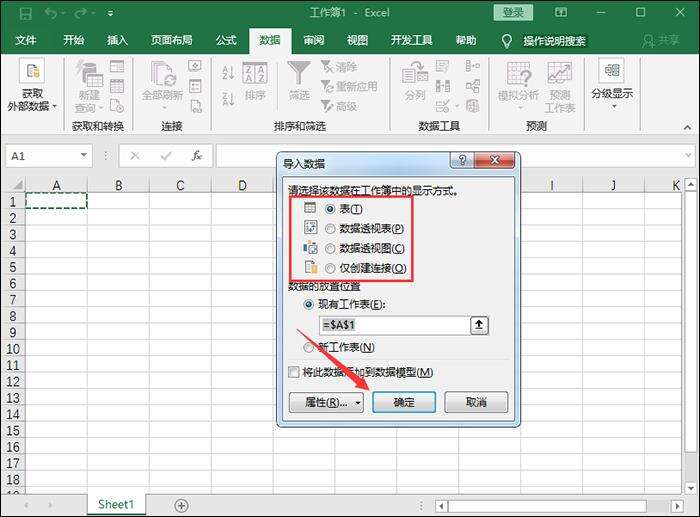
Task: Select the Sheet1 tab
Action: 116,504
